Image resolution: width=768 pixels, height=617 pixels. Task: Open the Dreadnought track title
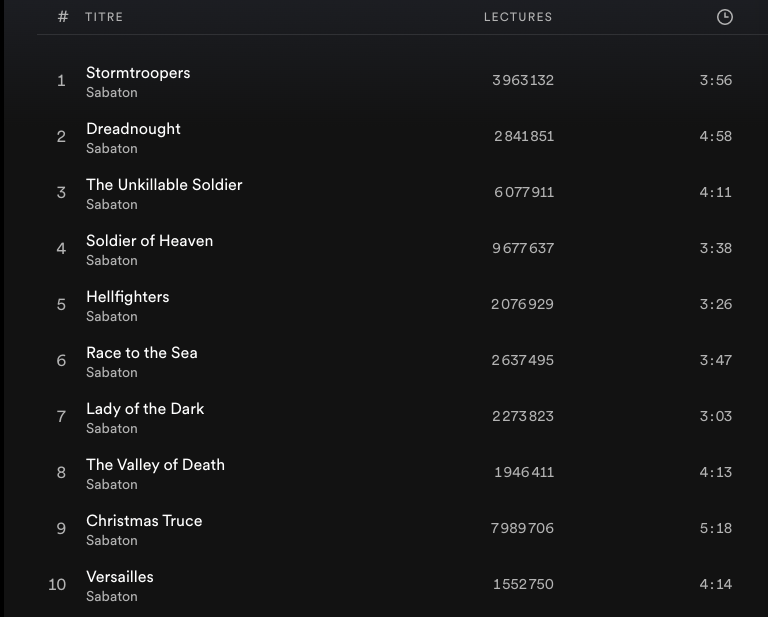133,129
